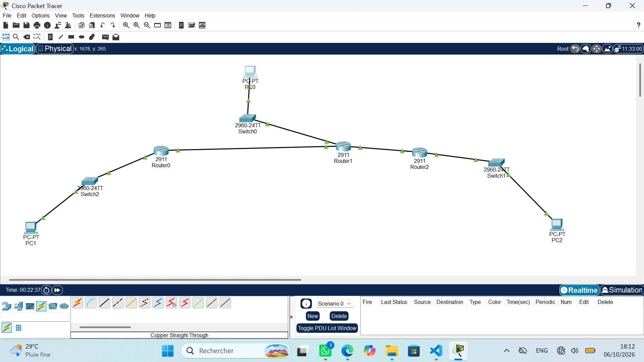Click the workspace horizontal scrollbar
This screenshot has width=644, height=362.
155,279
